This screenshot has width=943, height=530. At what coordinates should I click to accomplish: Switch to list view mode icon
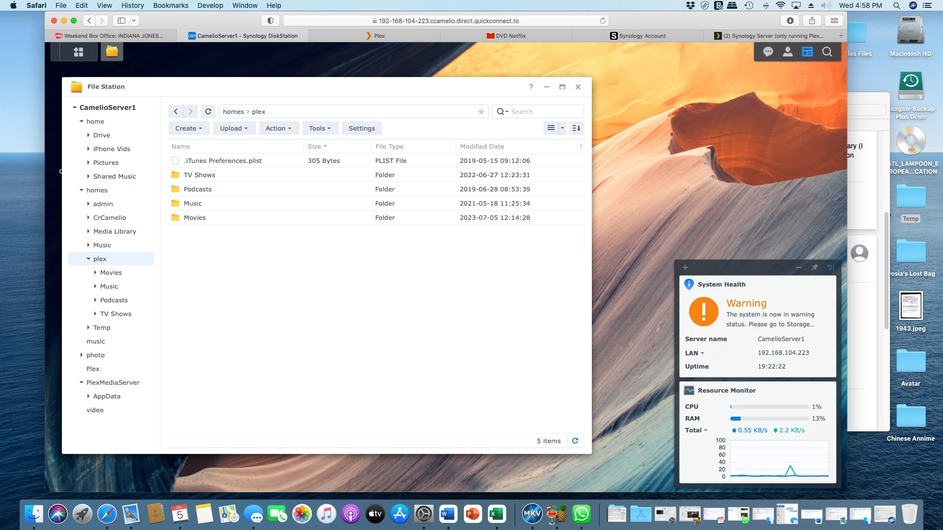[551, 128]
